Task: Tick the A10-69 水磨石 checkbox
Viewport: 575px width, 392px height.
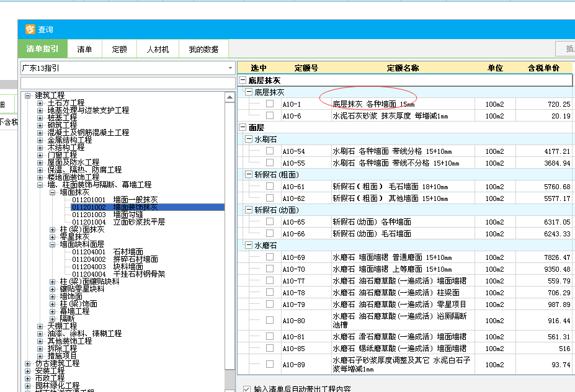Action: click(270, 257)
